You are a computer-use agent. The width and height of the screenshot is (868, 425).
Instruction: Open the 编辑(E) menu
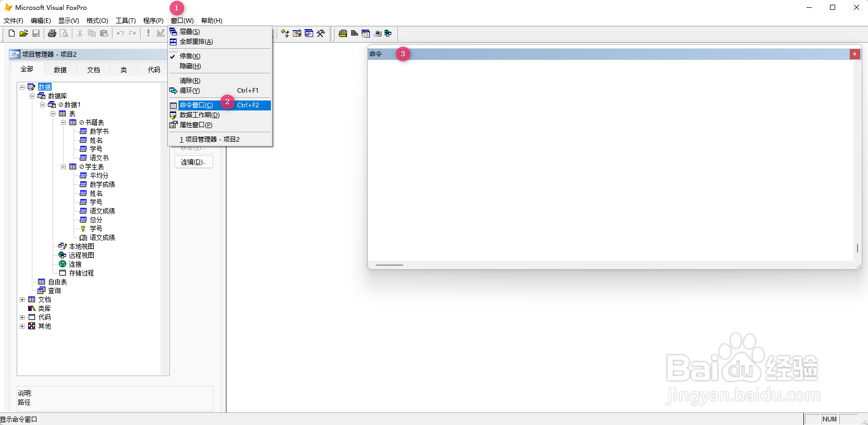coord(41,21)
